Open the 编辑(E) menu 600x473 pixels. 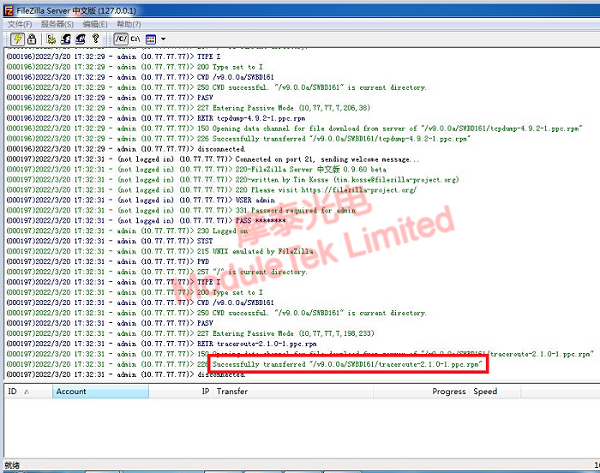coord(96,23)
